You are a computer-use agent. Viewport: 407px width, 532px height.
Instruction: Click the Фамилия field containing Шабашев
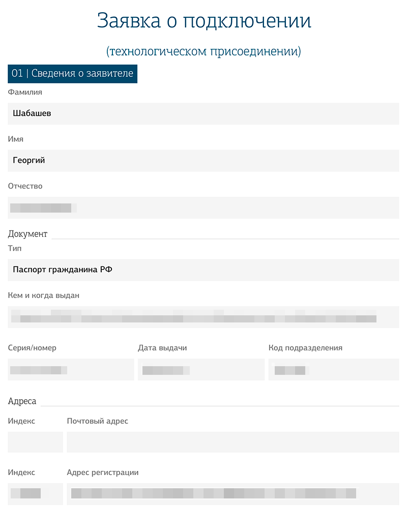203,113
